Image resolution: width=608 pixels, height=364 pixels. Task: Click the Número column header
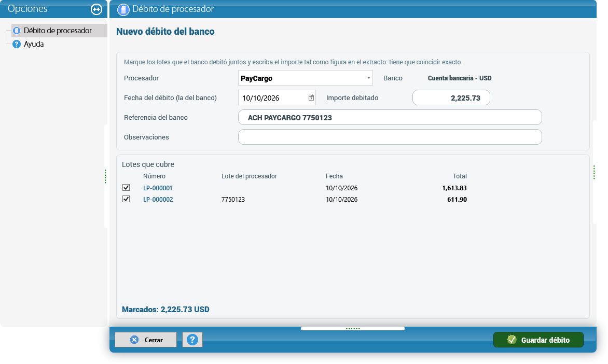coord(154,176)
